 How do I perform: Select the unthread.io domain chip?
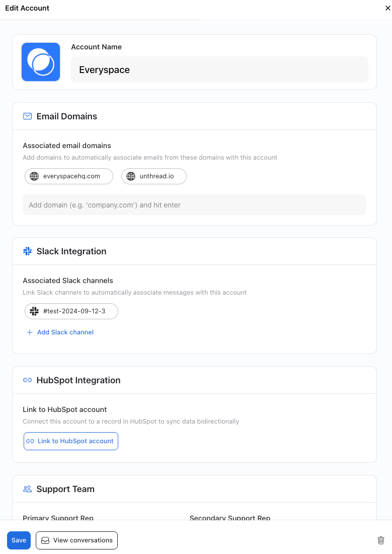(x=156, y=176)
